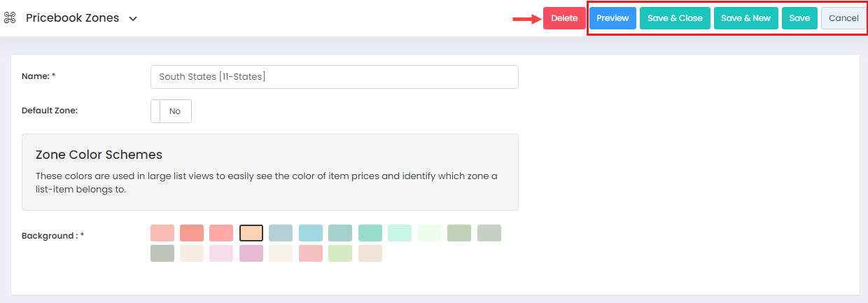
Task: Open the Preview button
Action: [612, 18]
